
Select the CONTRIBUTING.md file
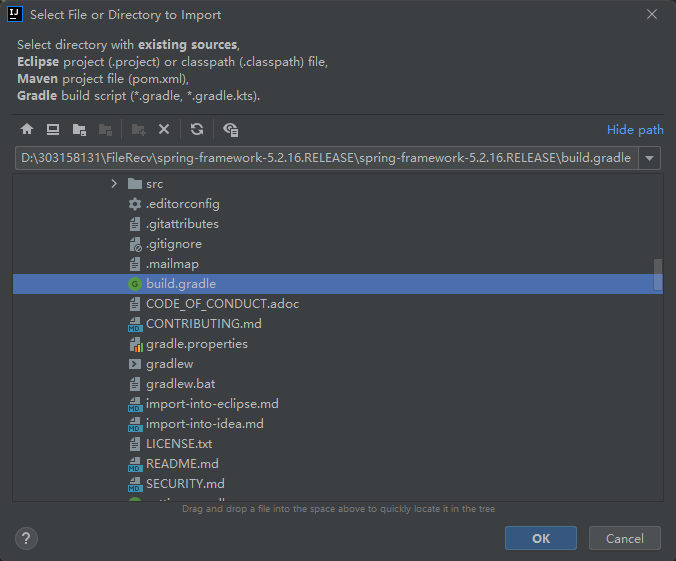pyautogui.click(x=338, y=324)
